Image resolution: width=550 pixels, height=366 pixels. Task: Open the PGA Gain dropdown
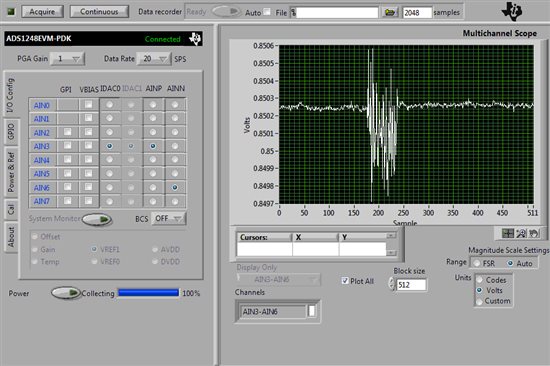[x=68, y=59]
